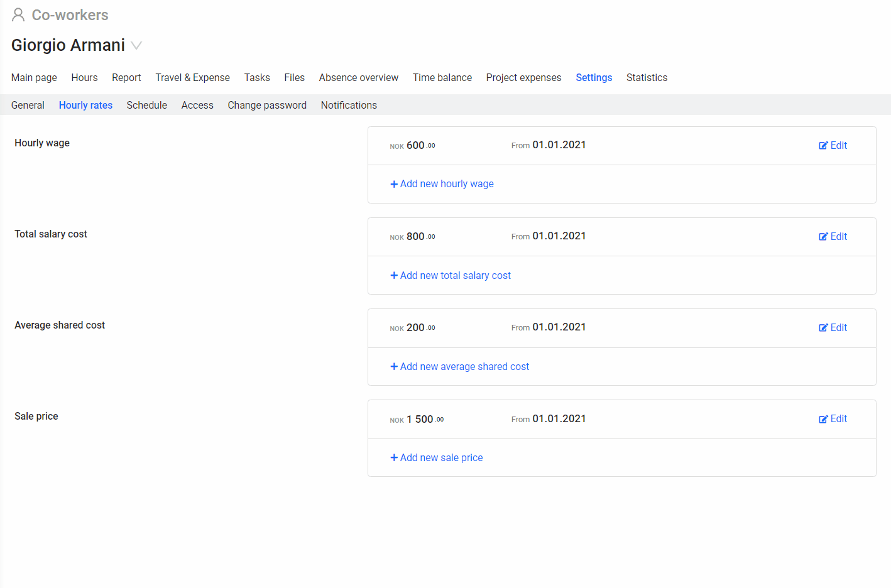Open the Schedule subtab
Viewport: 891px width, 588px height.
pyautogui.click(x=146, y=105)
